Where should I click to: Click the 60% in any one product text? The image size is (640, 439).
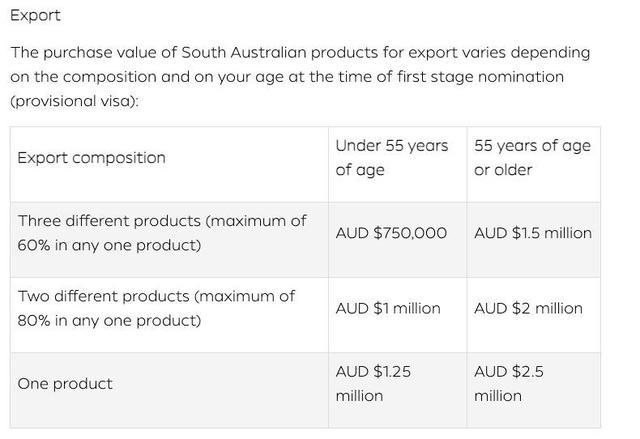point(109,246)
